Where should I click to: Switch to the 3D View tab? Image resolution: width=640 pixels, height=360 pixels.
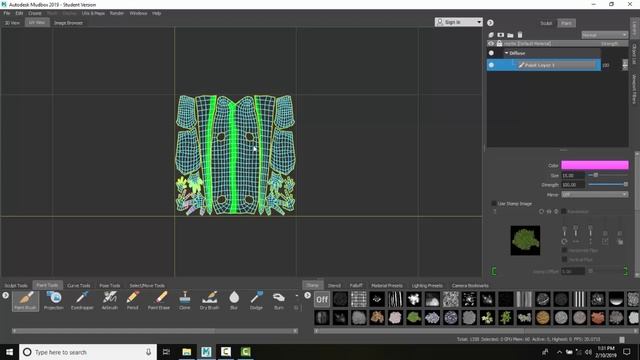[x=12, y=23]
